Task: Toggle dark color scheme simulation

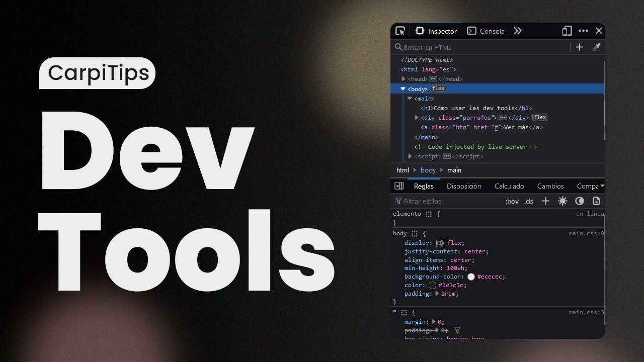Action: coord(580,201)
